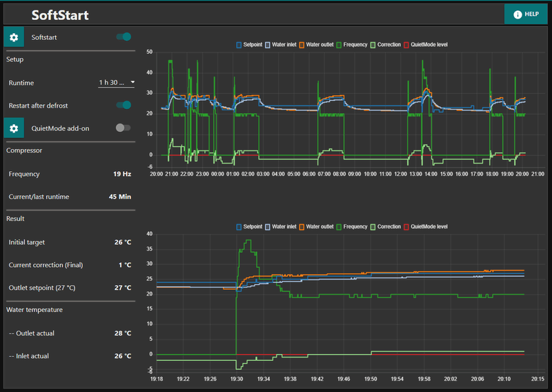Click the Outlet actual label
Viewport: 552px width, 392px height.
(x=32, y=333)
